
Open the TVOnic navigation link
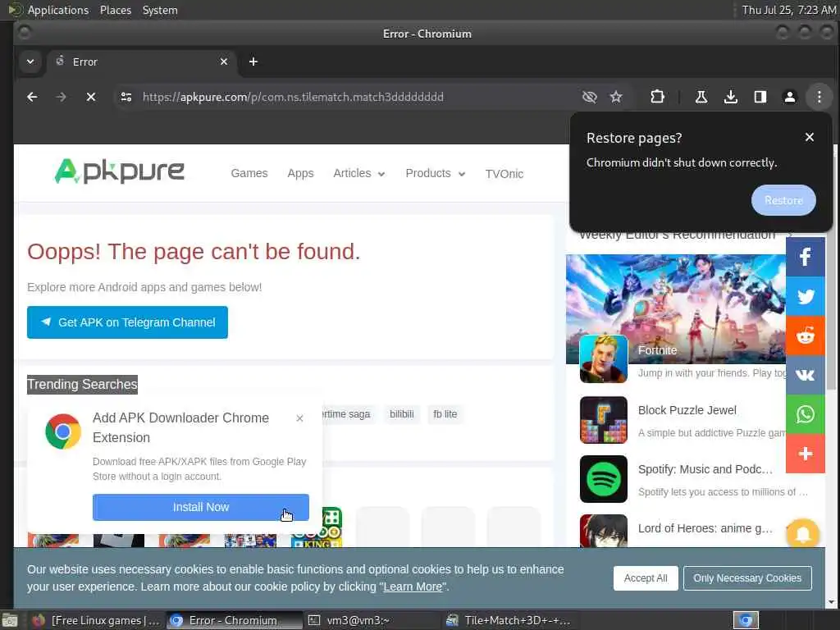pyautogui.click(x=504, y=174)
